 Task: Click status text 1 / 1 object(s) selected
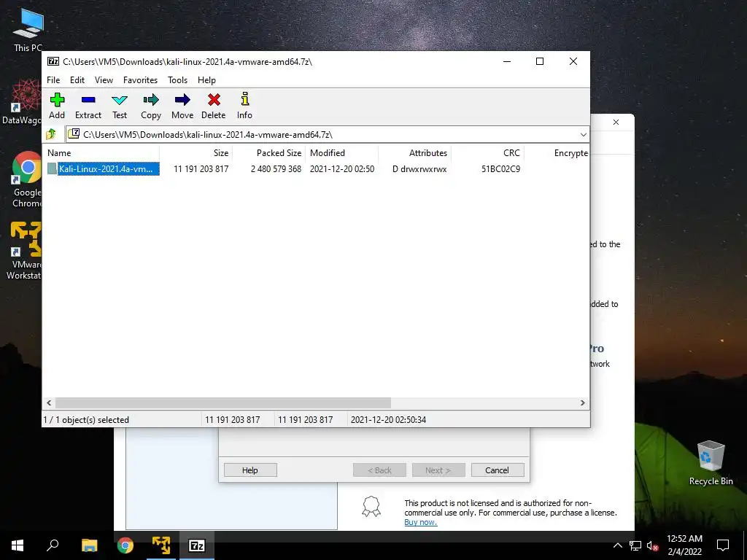coord(86,420)
